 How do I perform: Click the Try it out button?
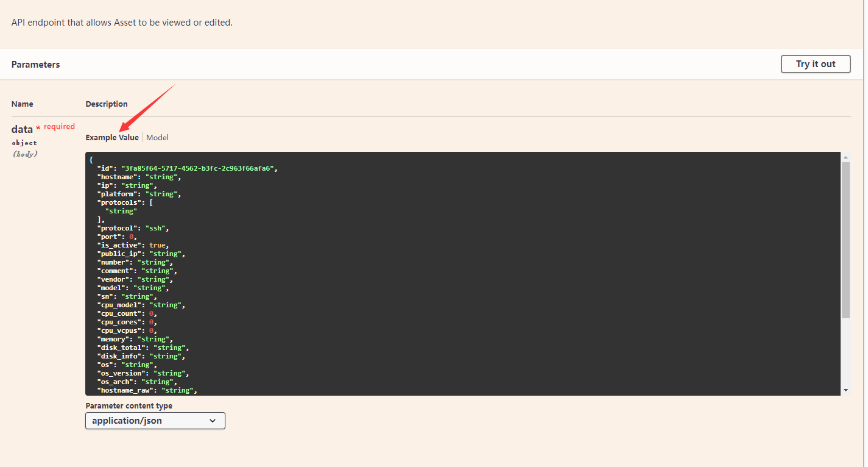(816, 64)
